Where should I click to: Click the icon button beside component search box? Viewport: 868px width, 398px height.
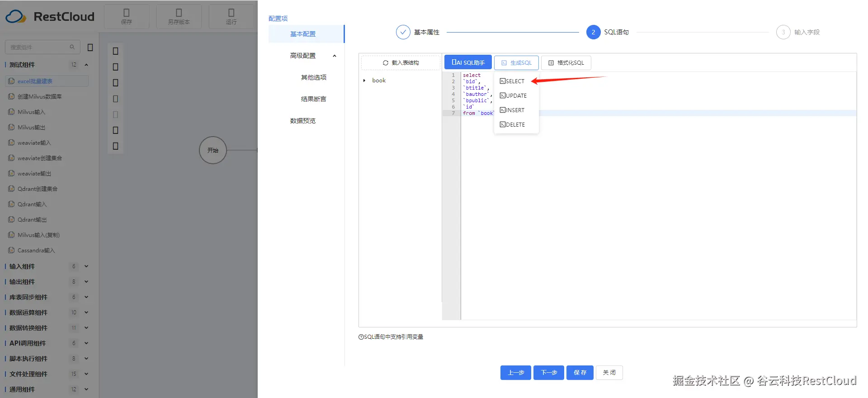(x=90, y=47)
